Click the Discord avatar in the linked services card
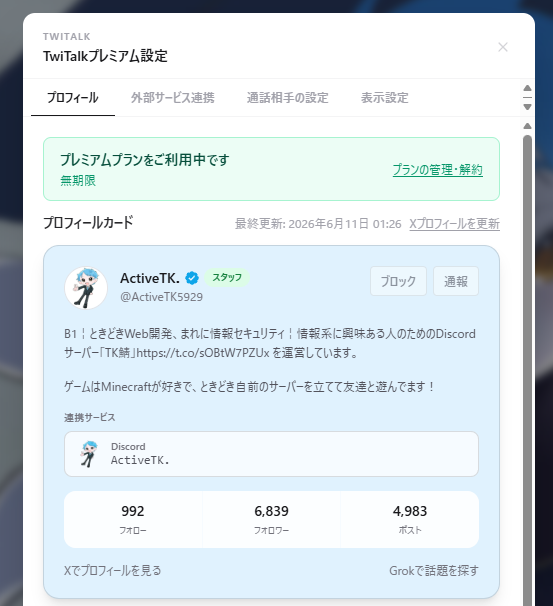This screenshot has height=606, width=553. pyautogui.click(x=89, y=454)
